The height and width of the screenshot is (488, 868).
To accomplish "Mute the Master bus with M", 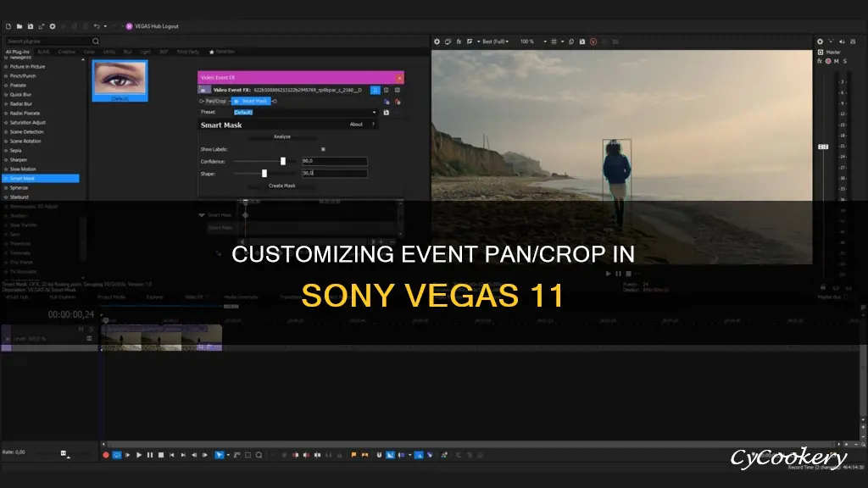I will 837,61.
